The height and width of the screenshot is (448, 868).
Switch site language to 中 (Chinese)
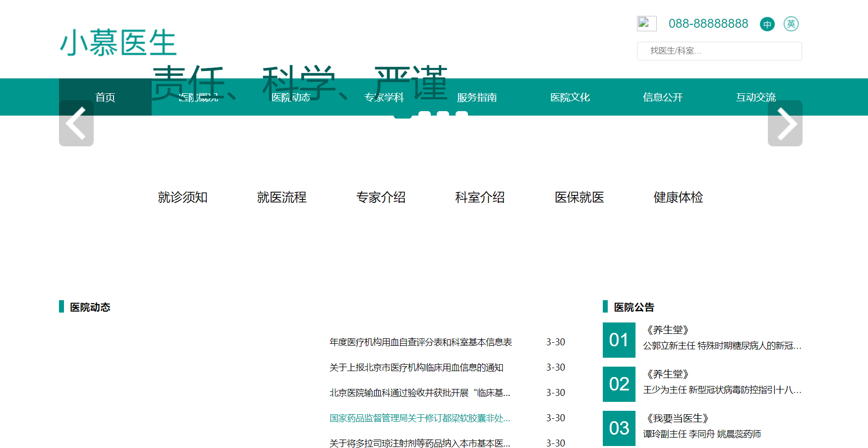point(767,24)
